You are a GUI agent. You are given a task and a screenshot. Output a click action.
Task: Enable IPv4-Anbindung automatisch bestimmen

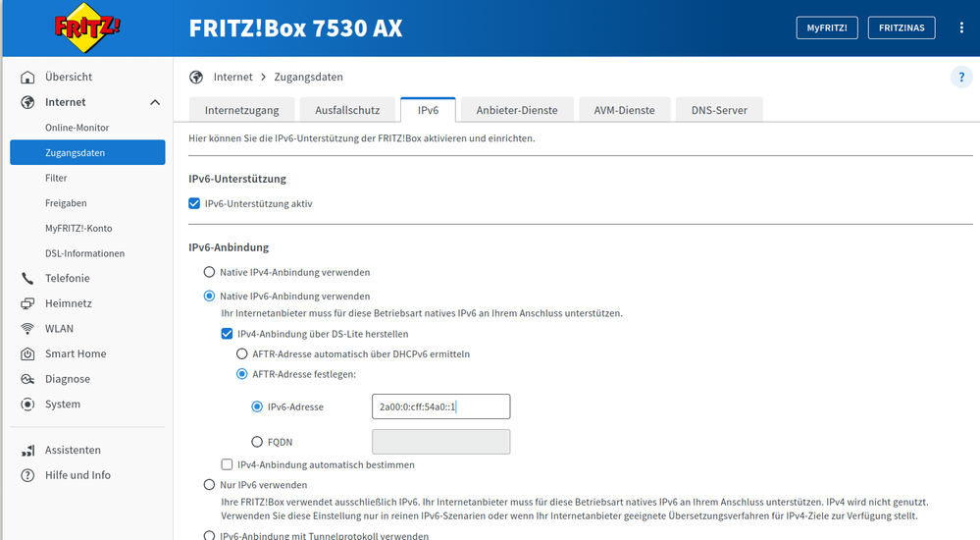227,464
